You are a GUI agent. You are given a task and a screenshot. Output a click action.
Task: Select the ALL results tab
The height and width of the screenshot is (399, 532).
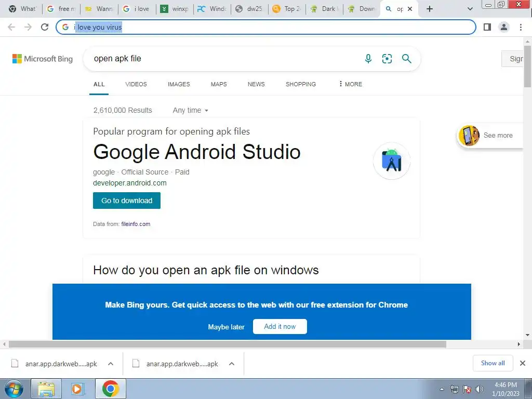coord(99,84)
